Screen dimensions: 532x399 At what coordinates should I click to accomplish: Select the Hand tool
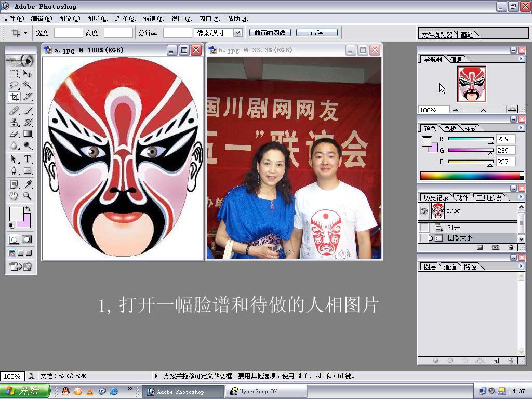coord(14,196)
